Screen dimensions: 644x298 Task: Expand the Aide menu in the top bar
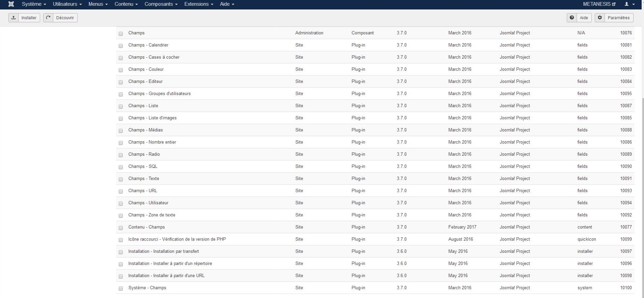tap(227, 4)
